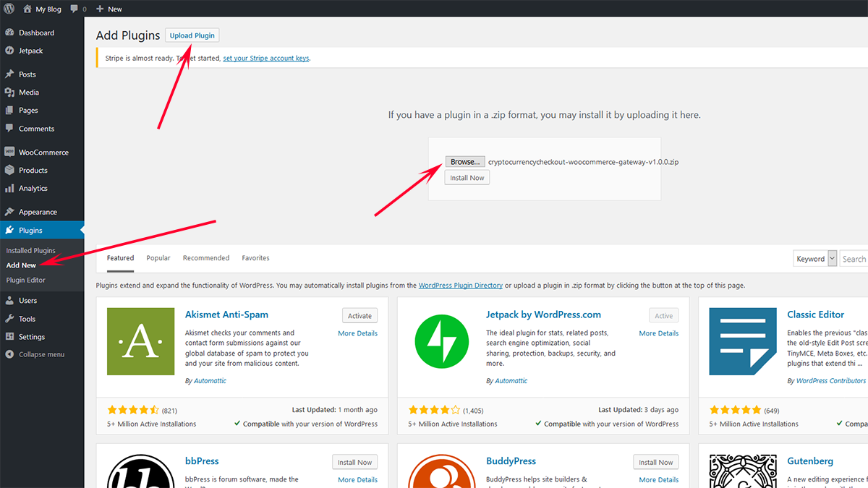This screenshot has width=868, height=488.
Task: Click the bbPress plugin logo
Action: click(x=140, y=471)
